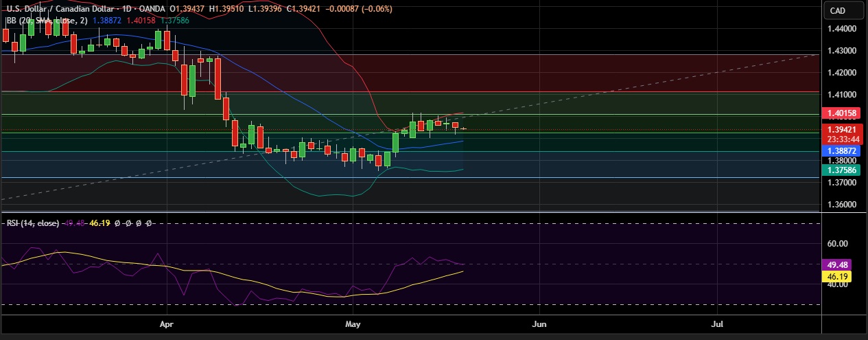
Task: Click the green 1.37586 BB lower value in legend
Action: click(175, 21)
